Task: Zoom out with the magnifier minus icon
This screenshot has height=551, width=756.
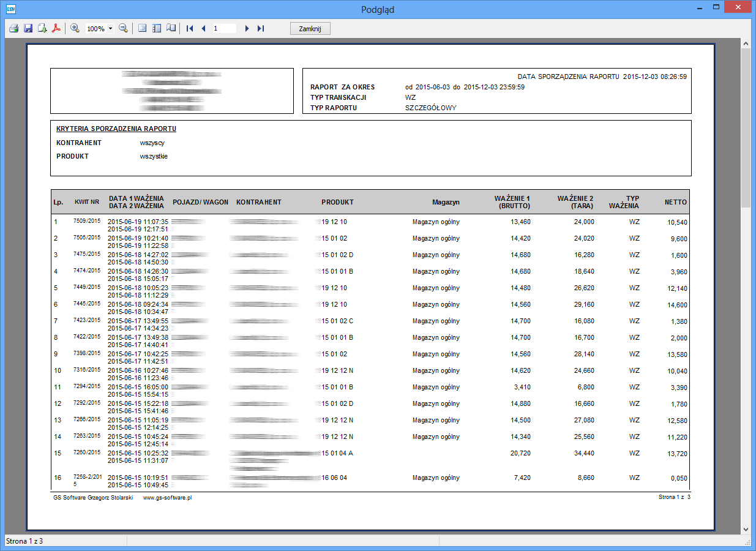Action: pos(123,28)
